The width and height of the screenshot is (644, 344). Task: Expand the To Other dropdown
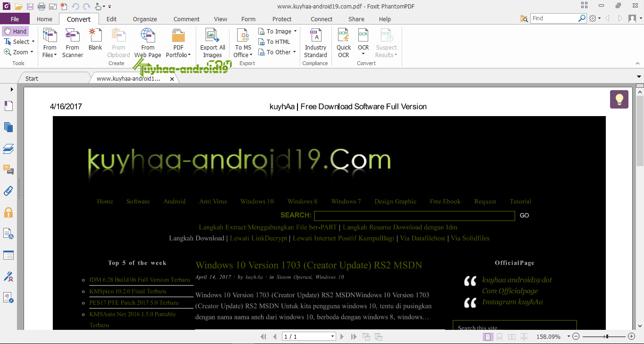[294, 52]
